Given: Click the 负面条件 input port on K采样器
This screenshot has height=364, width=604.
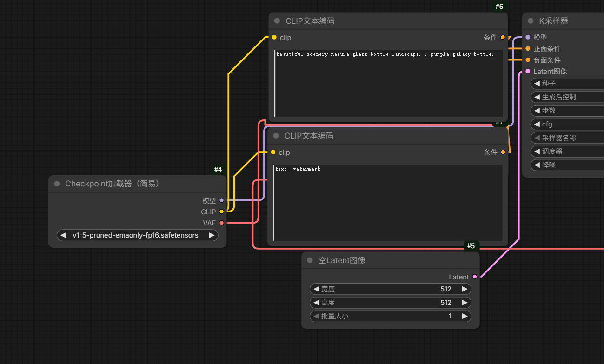Looking at the screenshot, I should (528, 60).
